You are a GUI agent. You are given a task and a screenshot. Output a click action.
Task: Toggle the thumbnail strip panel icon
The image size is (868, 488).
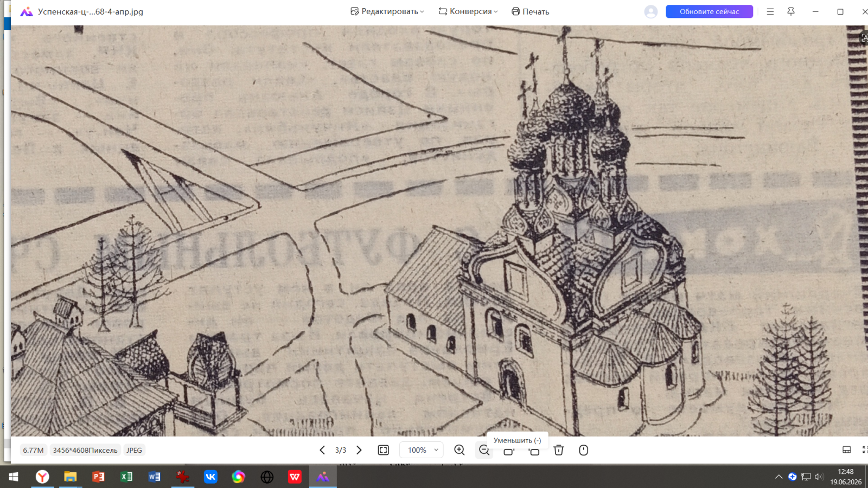point(847,450)
